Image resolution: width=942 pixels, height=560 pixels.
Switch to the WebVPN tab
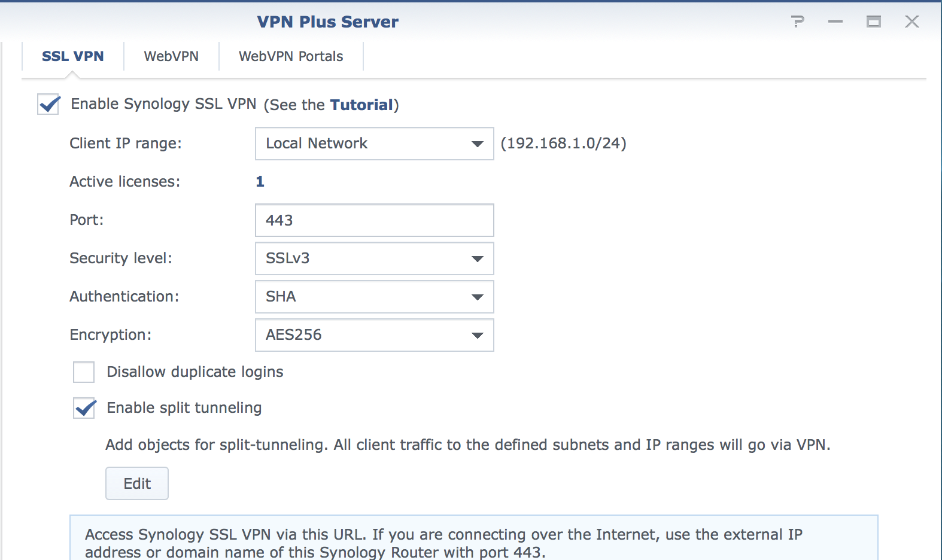click(x=171, y=56)
